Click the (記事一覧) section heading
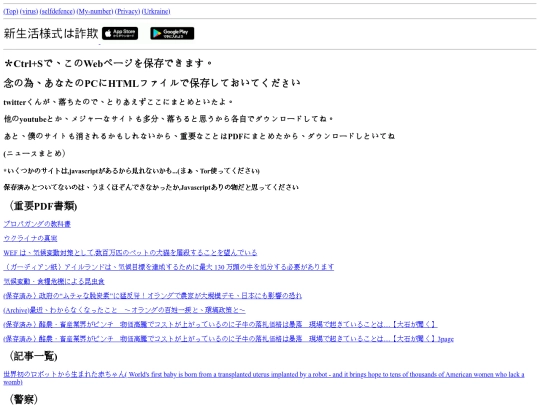This screenshot has width=540, height=405. (33, 356)
